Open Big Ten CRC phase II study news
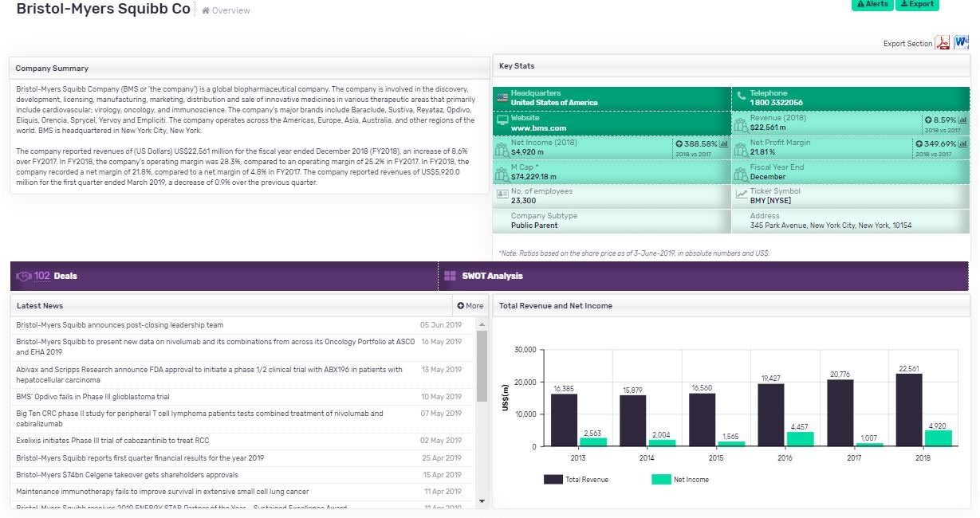980x518 pixels. (x=199, y=418)
